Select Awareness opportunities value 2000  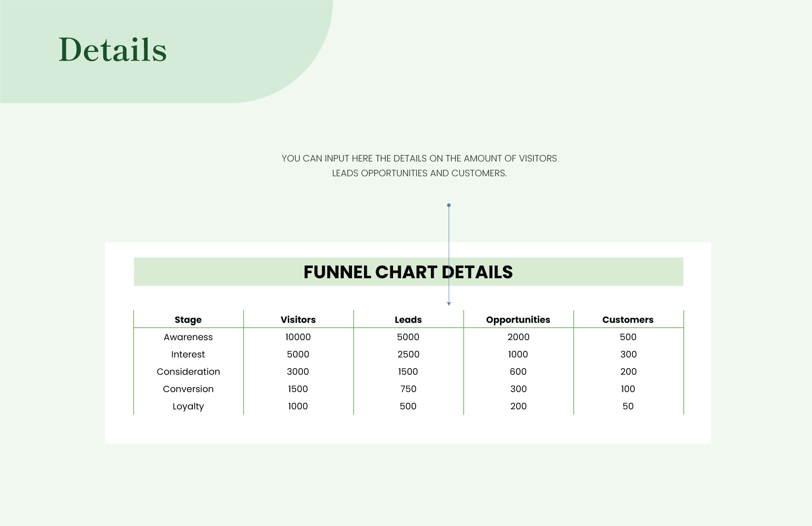click(518, 337)
